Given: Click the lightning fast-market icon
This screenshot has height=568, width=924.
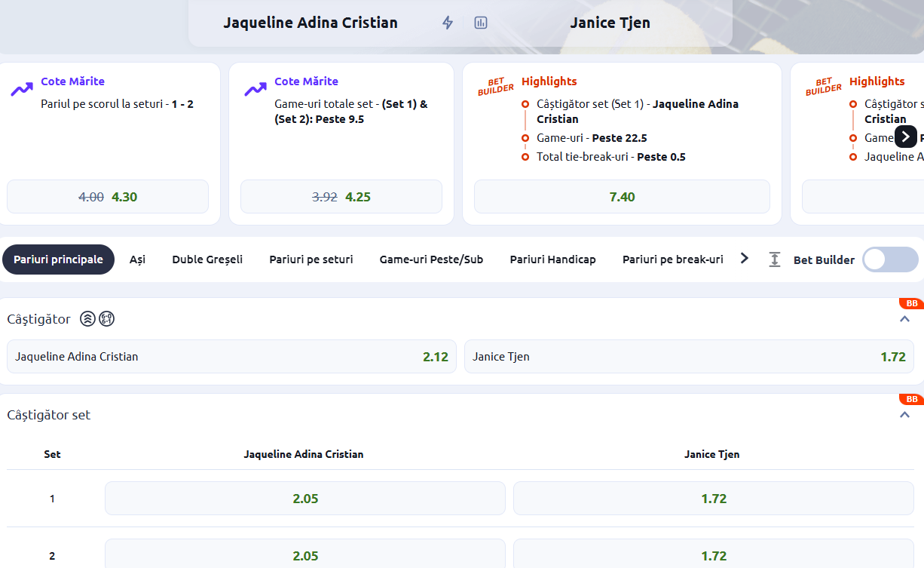Looking at the screenshot, I should (447, 23).
